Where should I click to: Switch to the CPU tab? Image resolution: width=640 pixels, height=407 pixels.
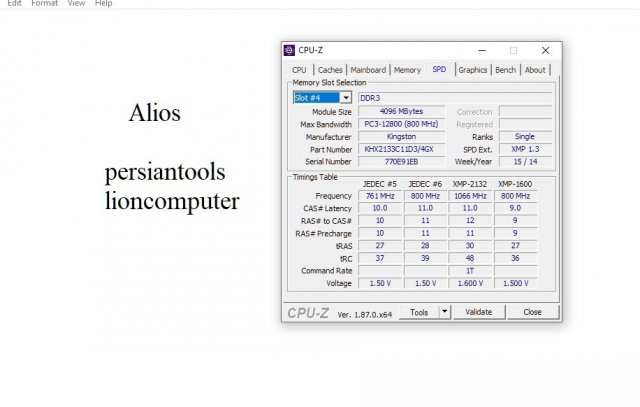[x=299, y=70]
